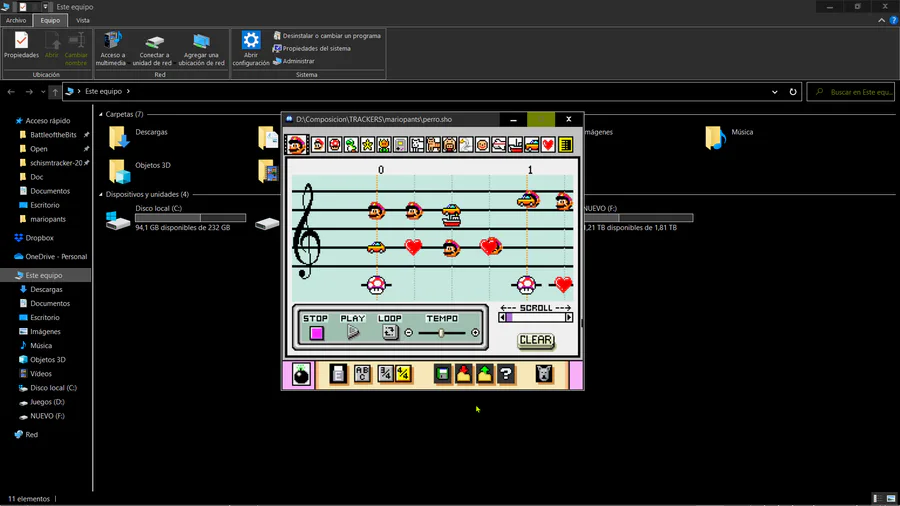Select the Game Boy instrument icon
Image resolution: width=900 pixels, height=506 pixels.
point(400,145)
